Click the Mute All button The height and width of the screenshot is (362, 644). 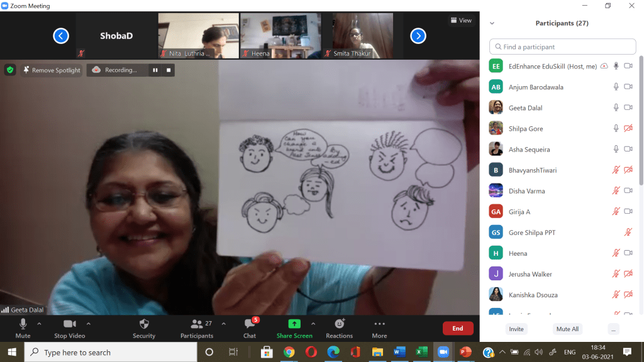click(567, 329)
